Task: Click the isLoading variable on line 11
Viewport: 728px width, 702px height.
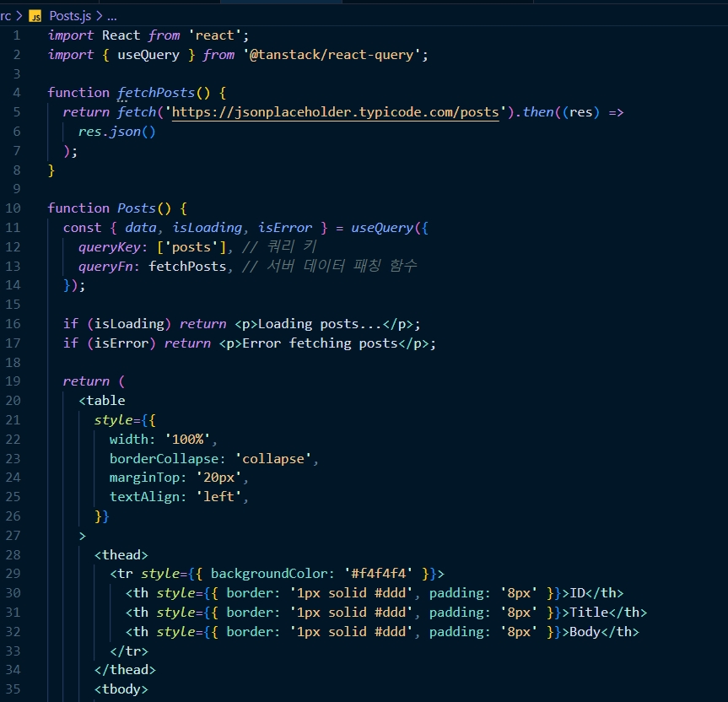Action: point(207,228)
